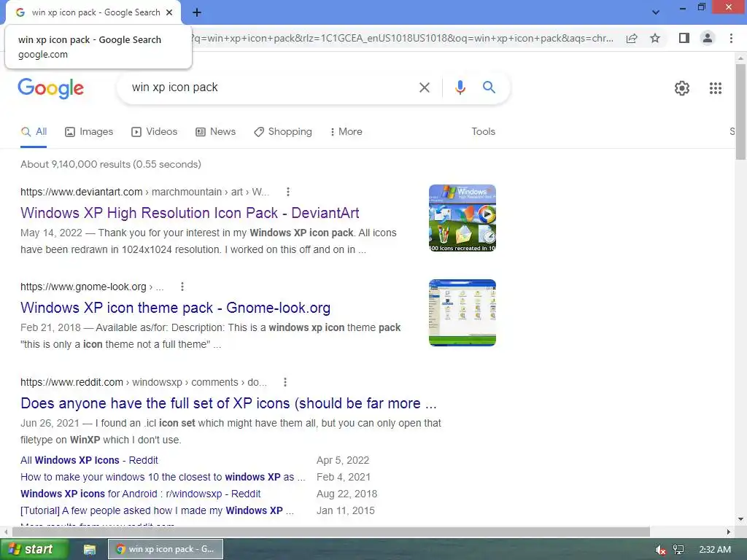Open DeviantArt result options three dots

(x=287, y=192)
